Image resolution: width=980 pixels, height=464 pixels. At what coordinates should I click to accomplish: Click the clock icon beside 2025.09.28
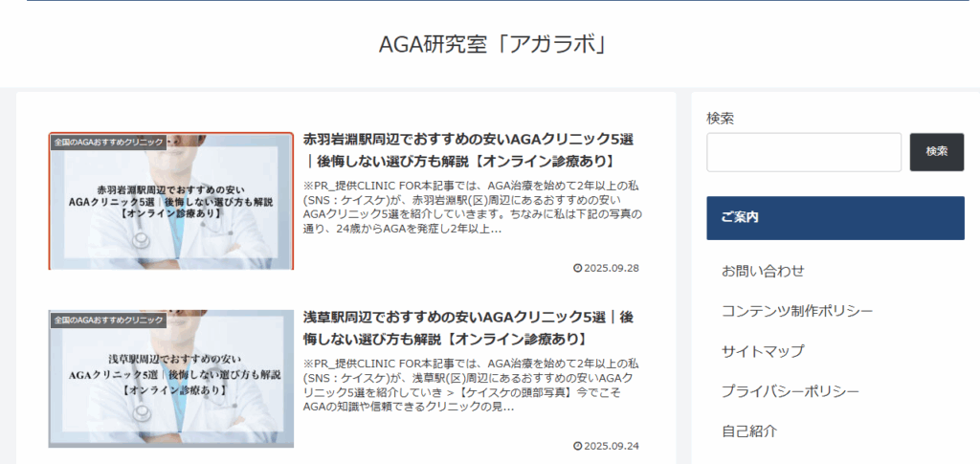(x=577, y=268)
